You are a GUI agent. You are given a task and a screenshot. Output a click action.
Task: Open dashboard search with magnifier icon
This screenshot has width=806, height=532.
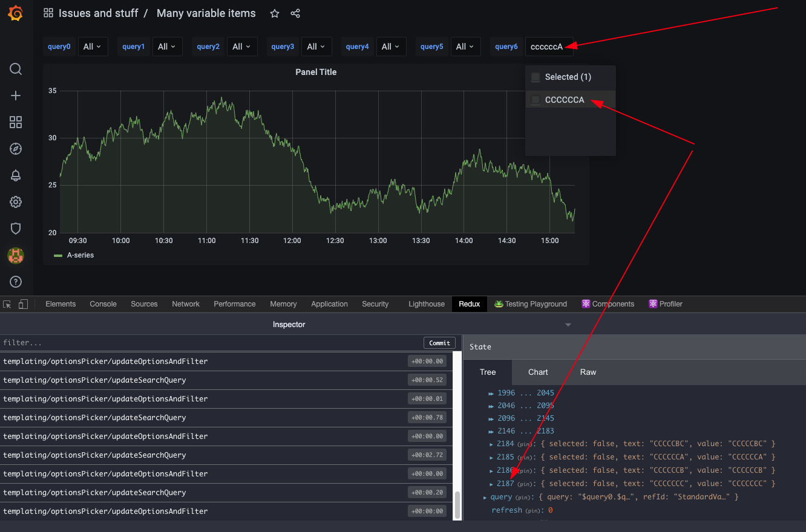coord(16,69)
